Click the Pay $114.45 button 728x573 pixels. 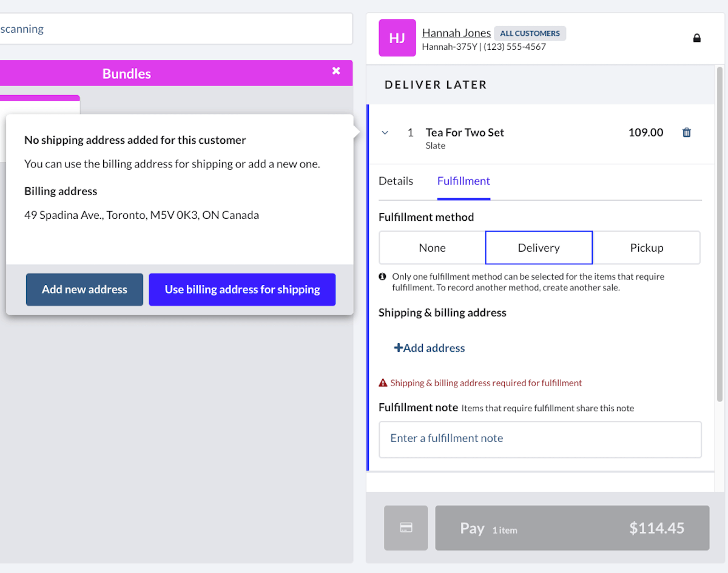pyautogui.click(x=572, y=528)
